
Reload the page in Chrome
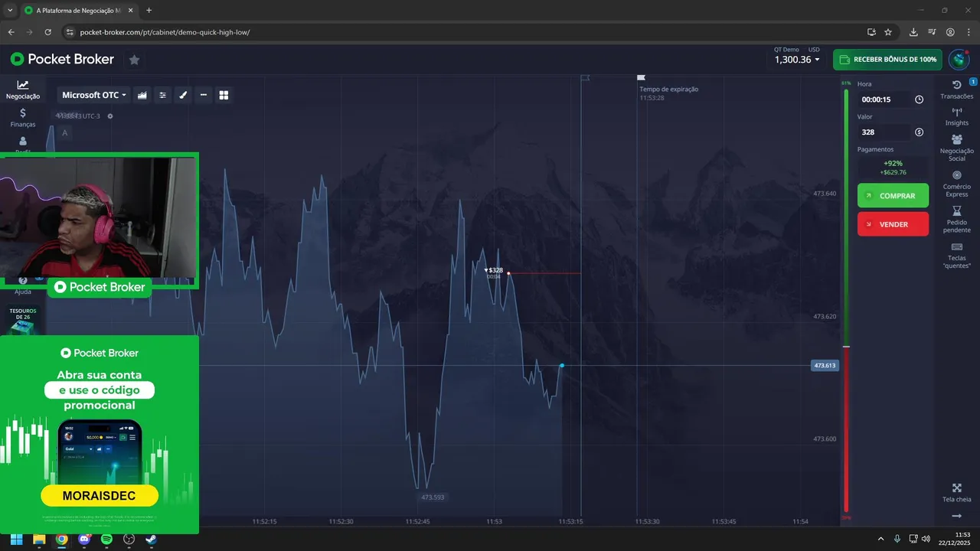point(47,32)
